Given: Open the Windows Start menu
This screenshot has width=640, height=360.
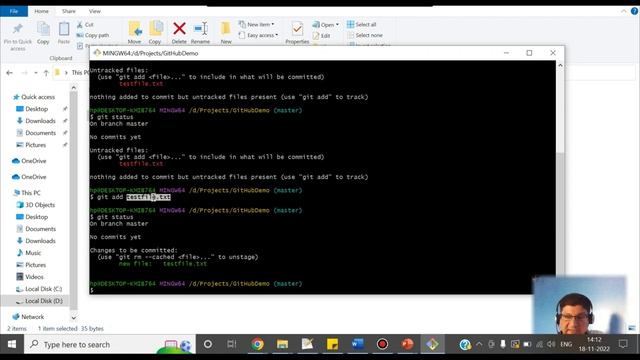Looking at the screenshot, I should [12, 344].
